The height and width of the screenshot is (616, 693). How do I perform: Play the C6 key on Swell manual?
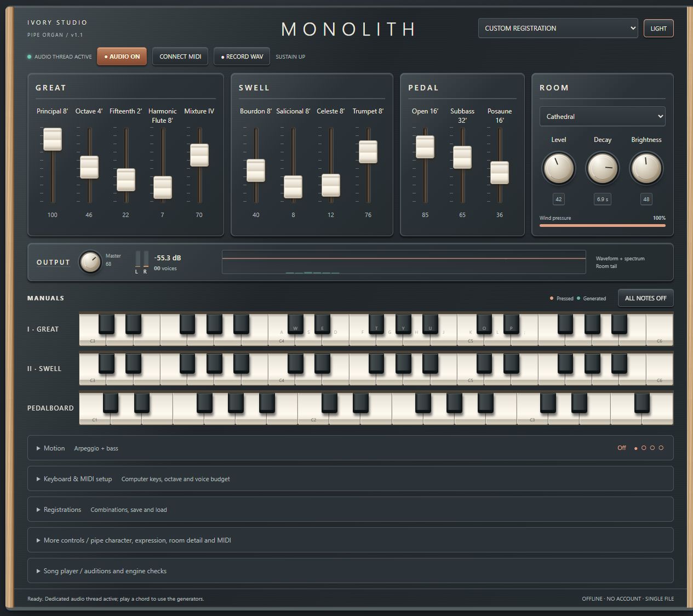pos(660,378)
